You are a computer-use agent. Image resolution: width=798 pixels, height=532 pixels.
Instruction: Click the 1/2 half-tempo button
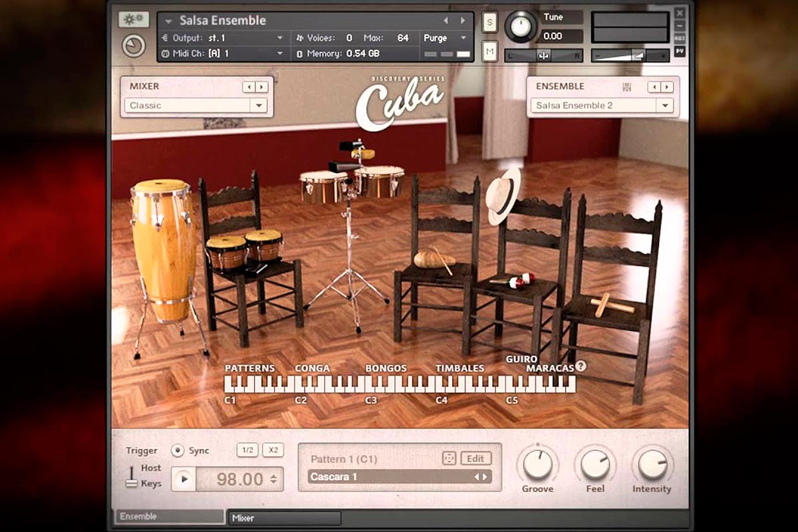tap(247, 450)
